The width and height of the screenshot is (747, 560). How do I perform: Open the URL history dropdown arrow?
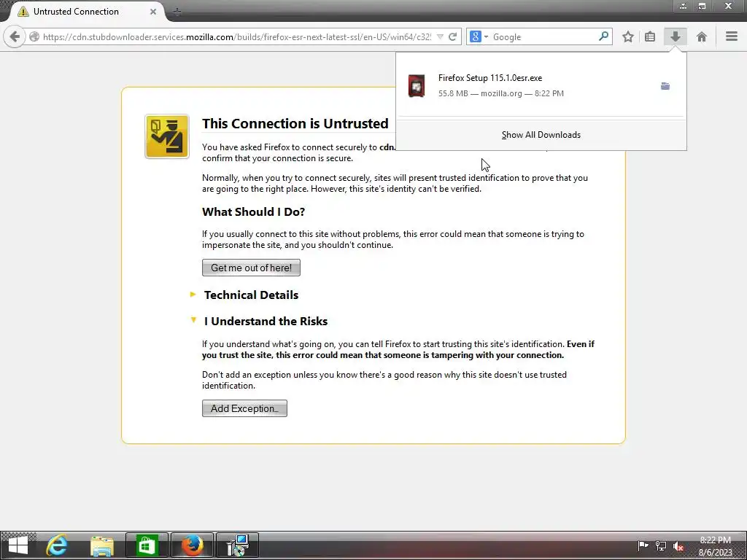[440, 36]
